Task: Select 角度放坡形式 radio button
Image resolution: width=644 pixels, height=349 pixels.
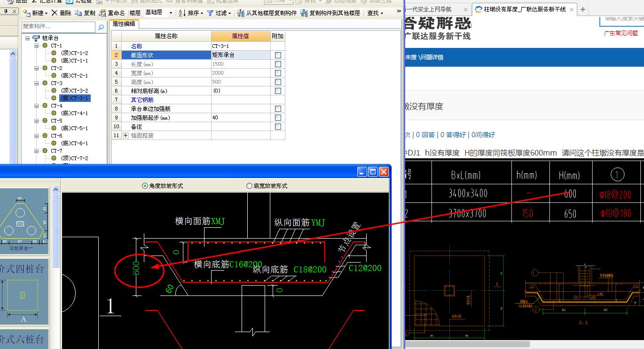Action: click(145, 186)
